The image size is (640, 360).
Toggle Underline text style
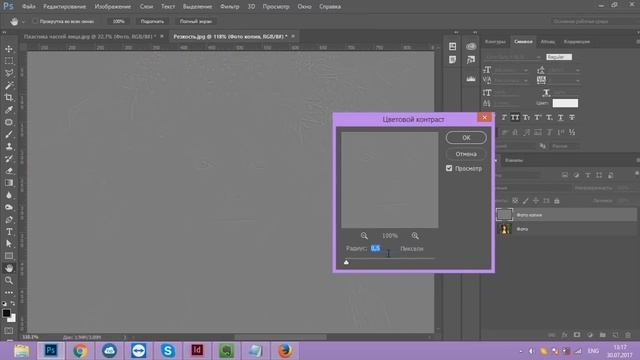coord(561,118)
